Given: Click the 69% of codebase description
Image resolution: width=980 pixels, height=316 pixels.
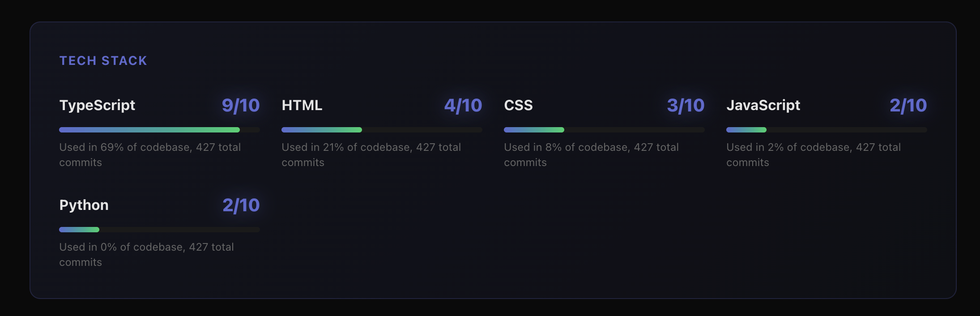Looking at the screenshot, I should tap(150, 154).
